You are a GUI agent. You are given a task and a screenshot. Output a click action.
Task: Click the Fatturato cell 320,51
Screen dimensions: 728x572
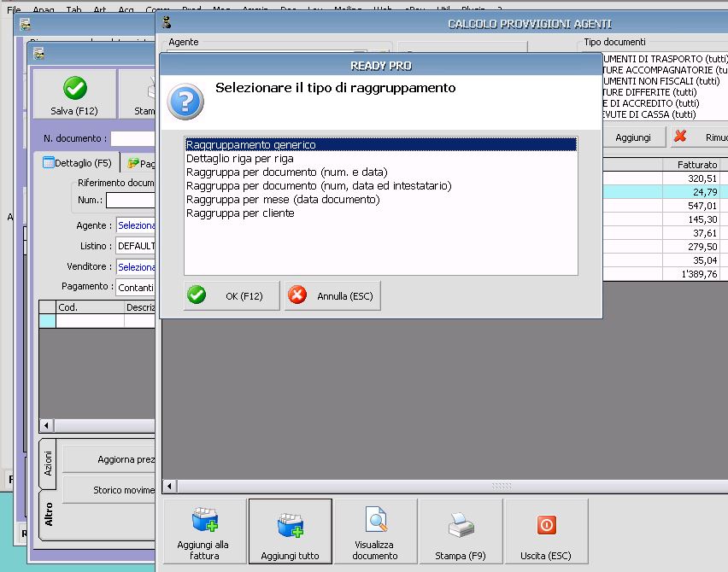[691, 178]
